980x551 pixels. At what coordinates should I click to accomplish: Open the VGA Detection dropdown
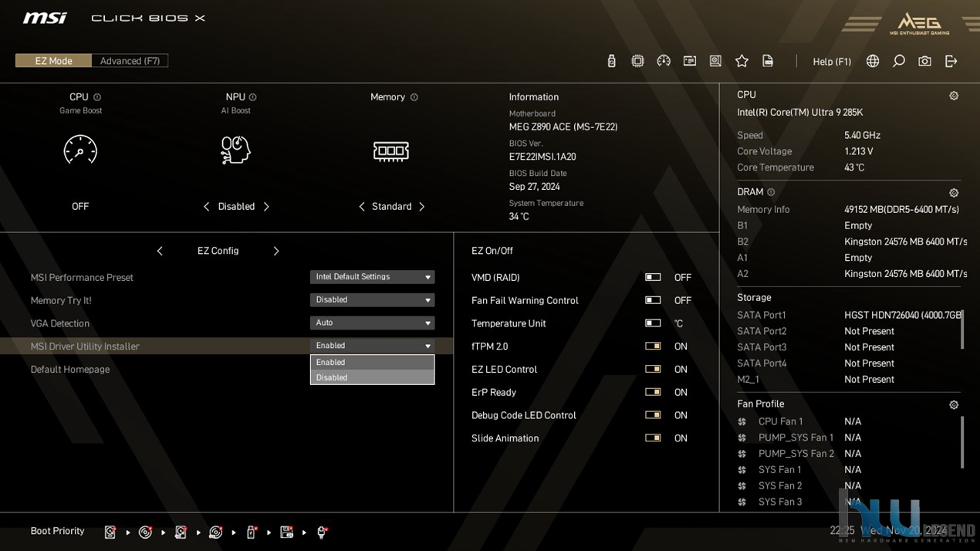tap(372, 323)
